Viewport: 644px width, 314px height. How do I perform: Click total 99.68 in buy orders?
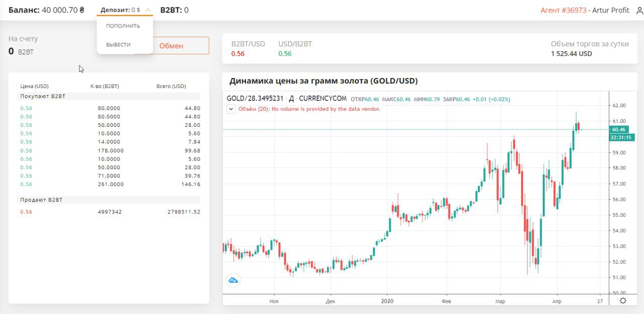click(192, 150)
